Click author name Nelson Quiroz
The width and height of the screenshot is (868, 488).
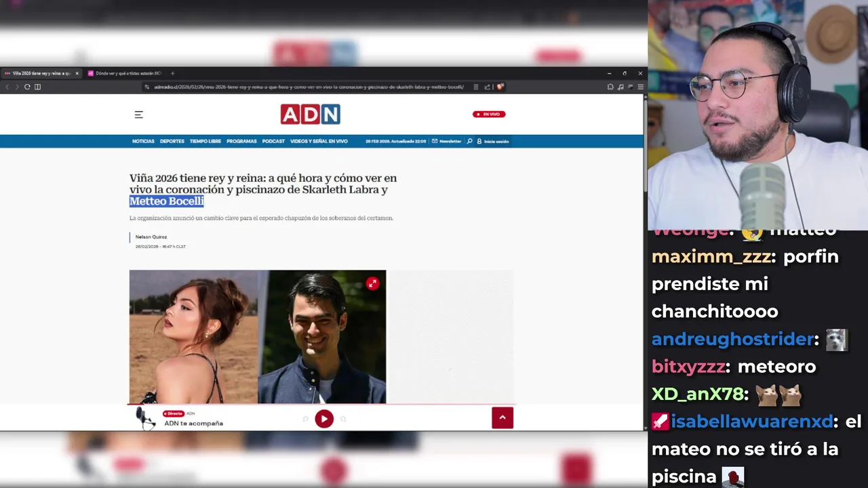click(151, 237)
